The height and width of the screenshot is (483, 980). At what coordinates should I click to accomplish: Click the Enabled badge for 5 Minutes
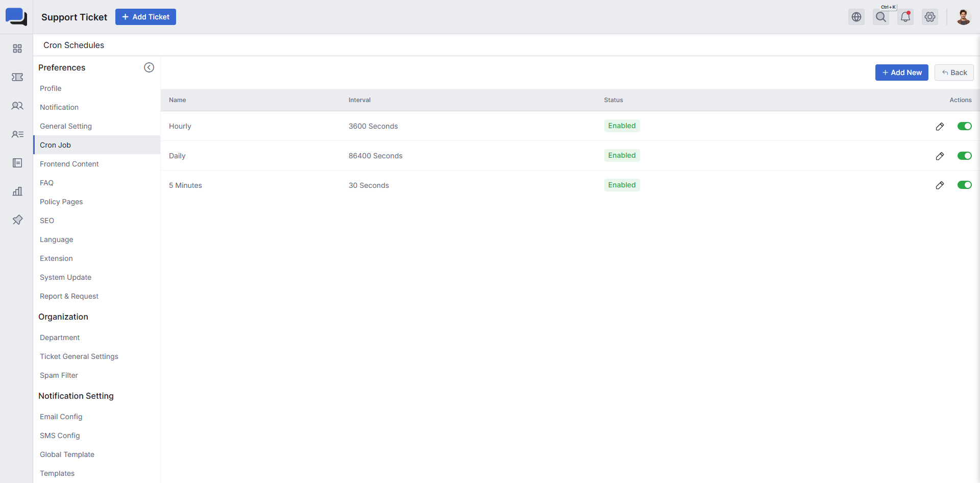pyautogui.click(x=622, y=185)
